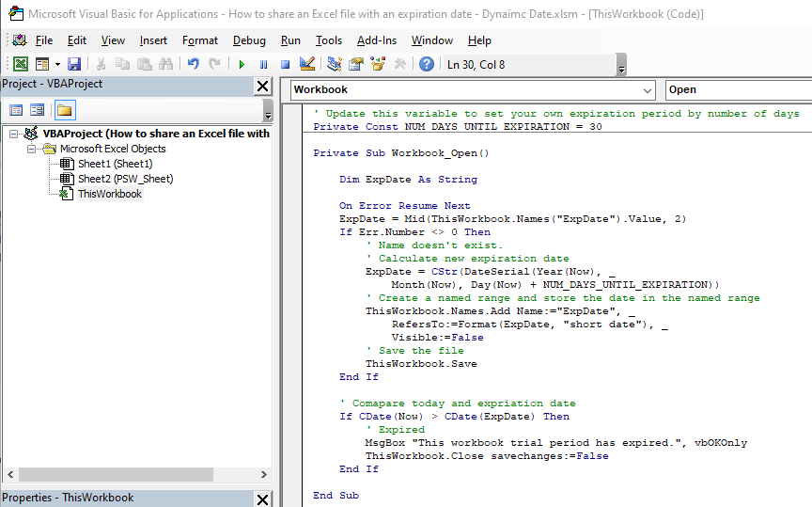The height and width of the screenshot is (507, 812).
Task: Open the Window menu
Action: (432, 40)
